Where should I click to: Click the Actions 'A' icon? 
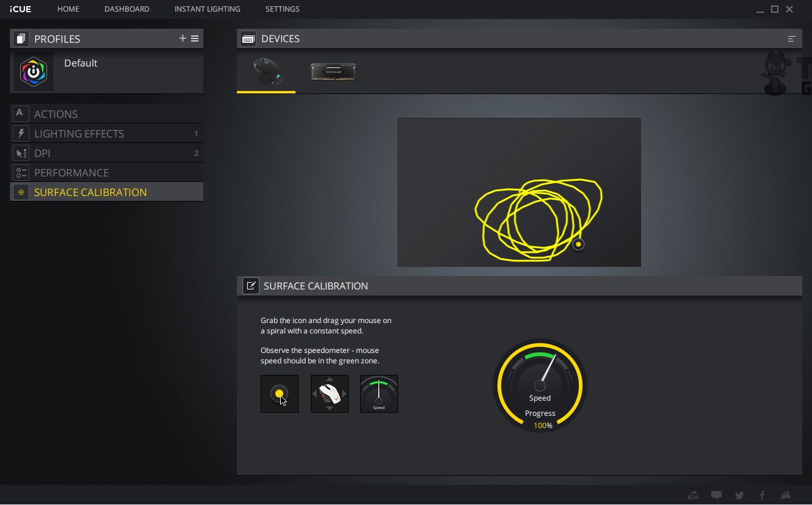21,114
